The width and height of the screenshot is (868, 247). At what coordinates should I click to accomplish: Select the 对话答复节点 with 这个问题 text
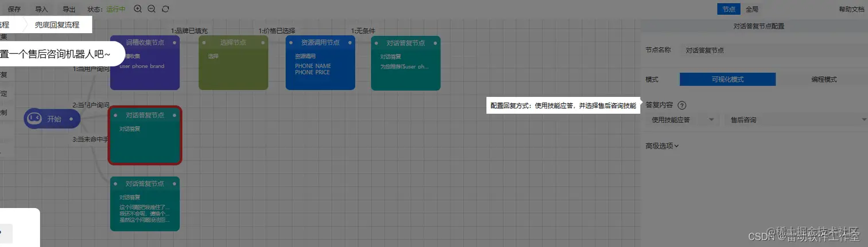point(145,203)
